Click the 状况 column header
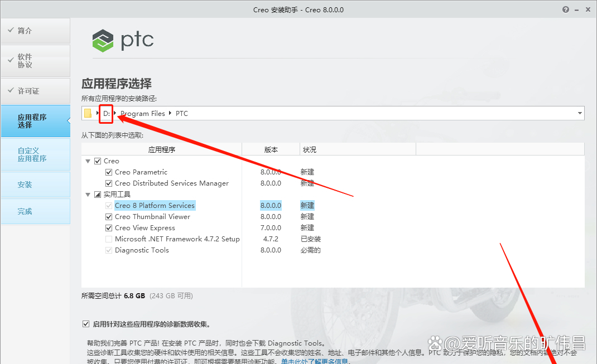The width and height of the screenshot is (597, 364). tap(358, 149)
